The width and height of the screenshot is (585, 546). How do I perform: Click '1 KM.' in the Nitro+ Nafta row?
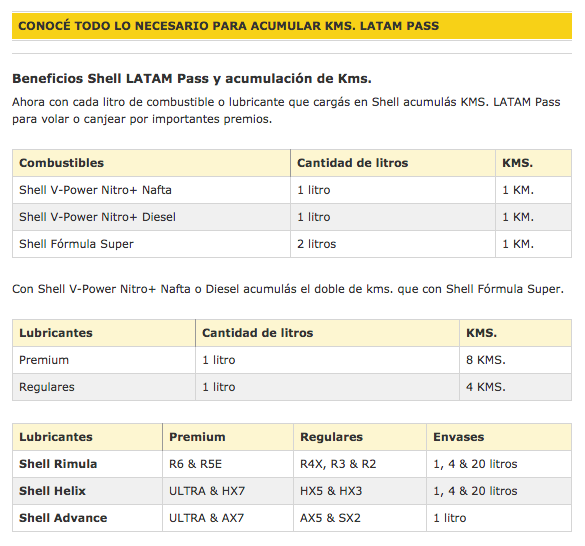tap(534, 190)
